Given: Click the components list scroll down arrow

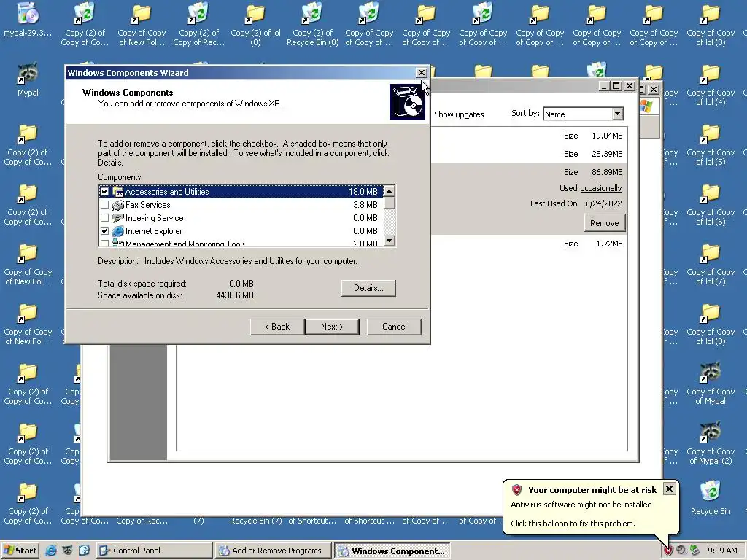Looking at the screenshot, I should point(390,241).
